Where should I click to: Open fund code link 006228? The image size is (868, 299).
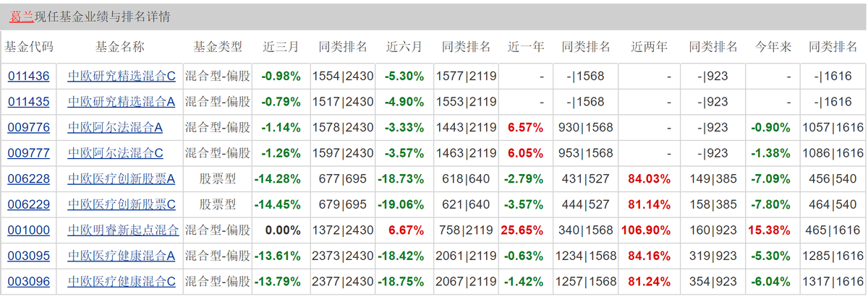(x=29, y=179)
